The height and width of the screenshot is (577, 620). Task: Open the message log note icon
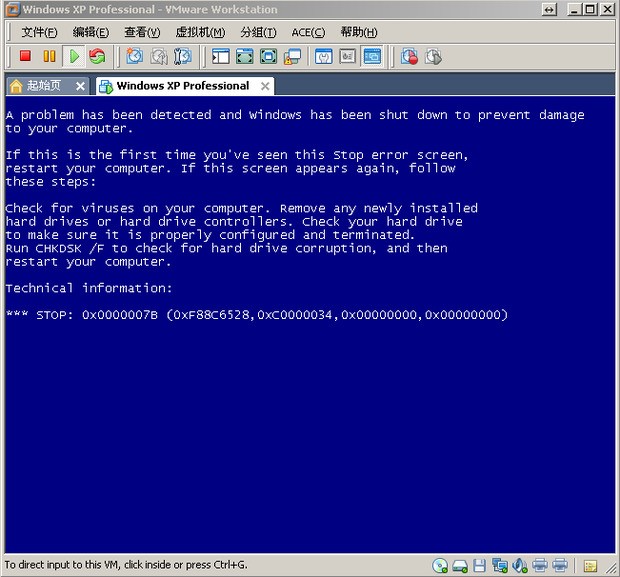click(x=590, y=566)
